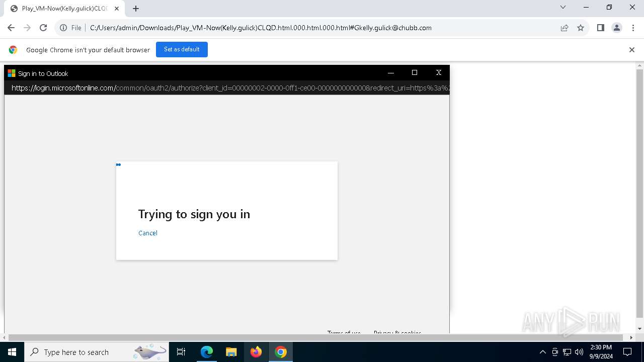The width and height of the screenshot is (644, 362).
Task: Open the network status tray icon
Action: pyautogui.click(x=567, y=352)
